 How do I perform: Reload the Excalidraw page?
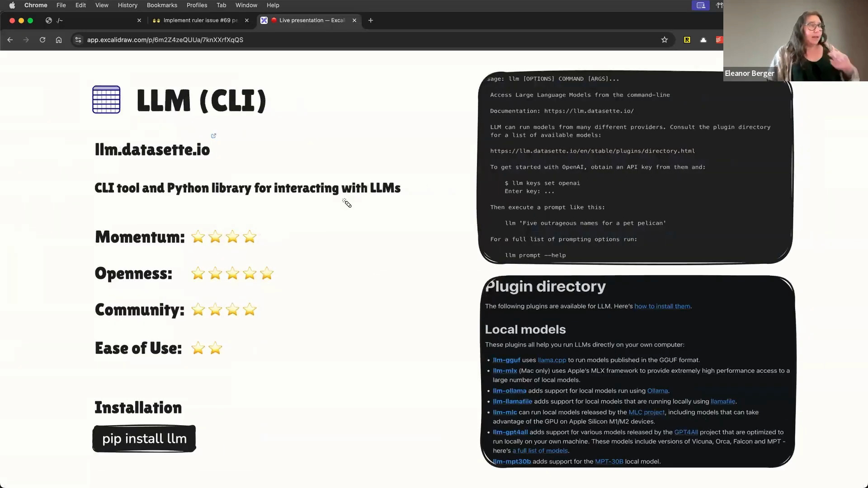tap(42, 40)
